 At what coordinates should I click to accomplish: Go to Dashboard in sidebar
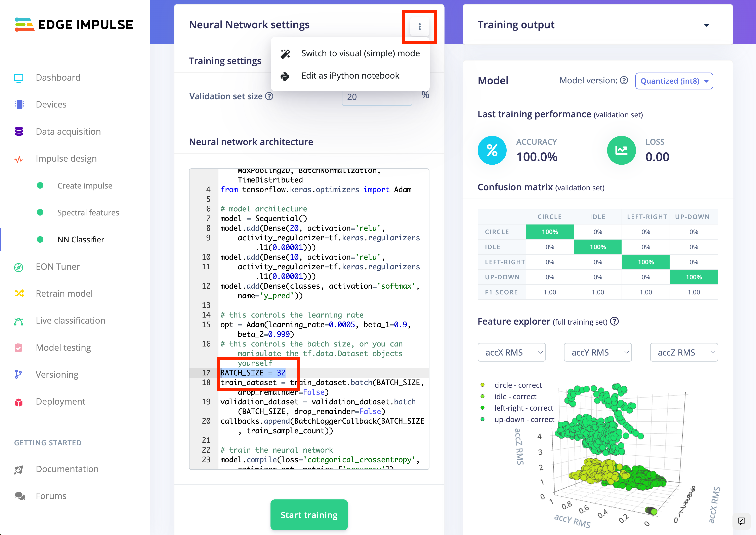(x=58, y=77)
